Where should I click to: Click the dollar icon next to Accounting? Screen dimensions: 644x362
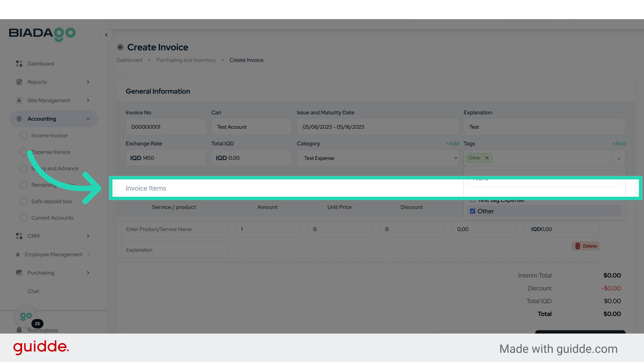19,119
